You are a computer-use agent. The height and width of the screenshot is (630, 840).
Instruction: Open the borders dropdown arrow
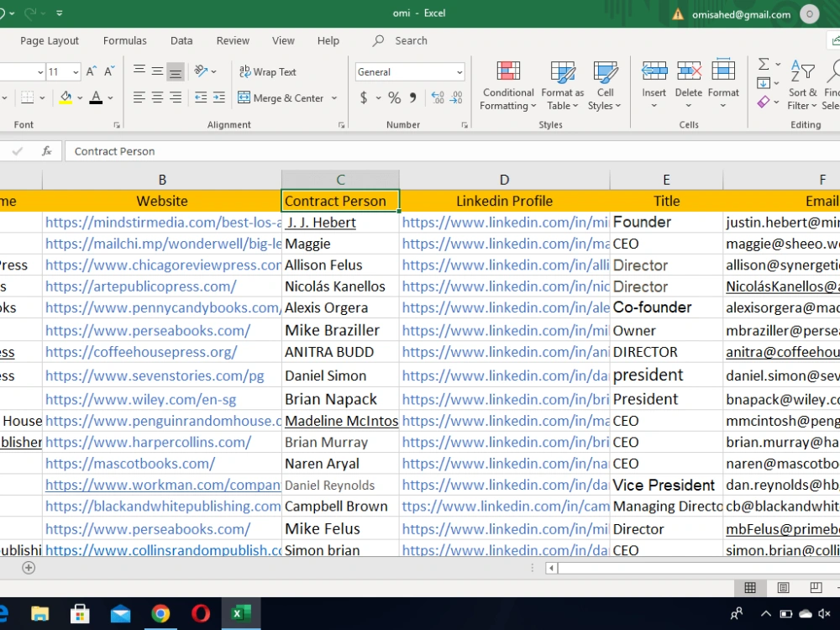[42, 97]
